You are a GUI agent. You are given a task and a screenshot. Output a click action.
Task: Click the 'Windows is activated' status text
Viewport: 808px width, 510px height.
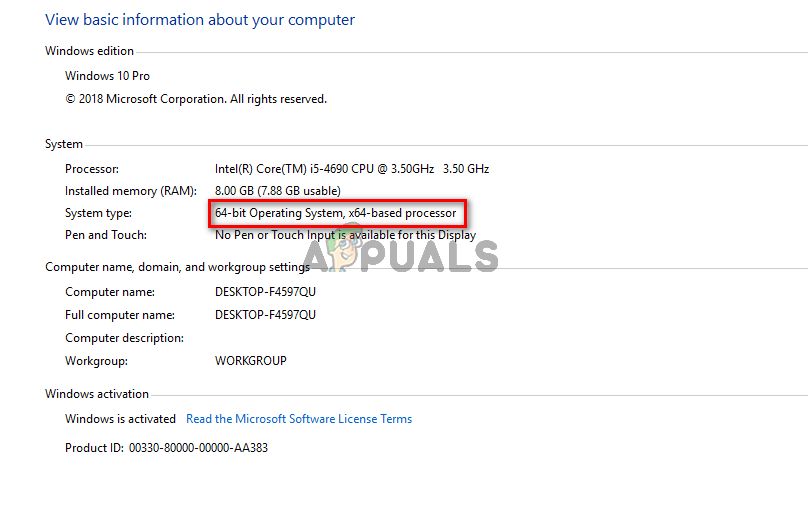120,419
